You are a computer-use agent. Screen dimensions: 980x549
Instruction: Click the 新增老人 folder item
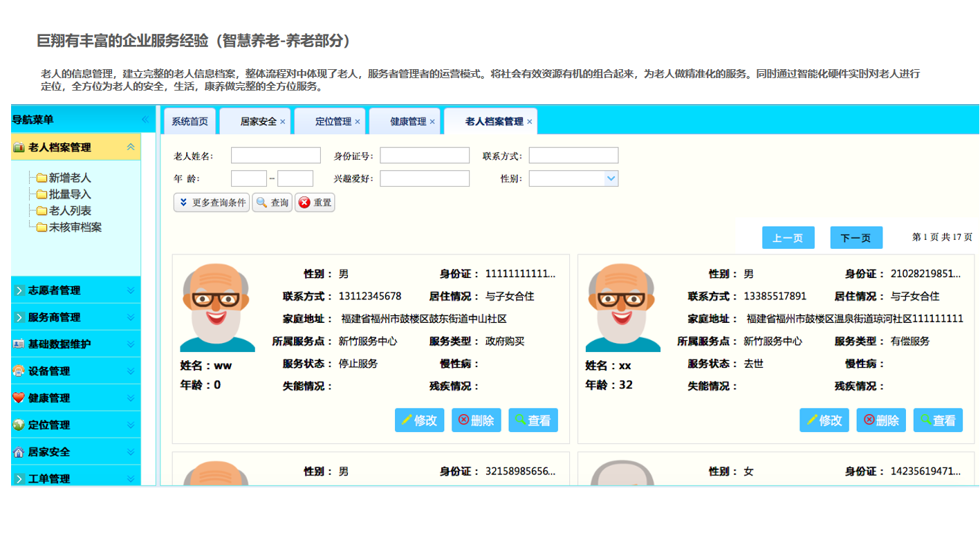pyautogui.click(x=70, y=178)
